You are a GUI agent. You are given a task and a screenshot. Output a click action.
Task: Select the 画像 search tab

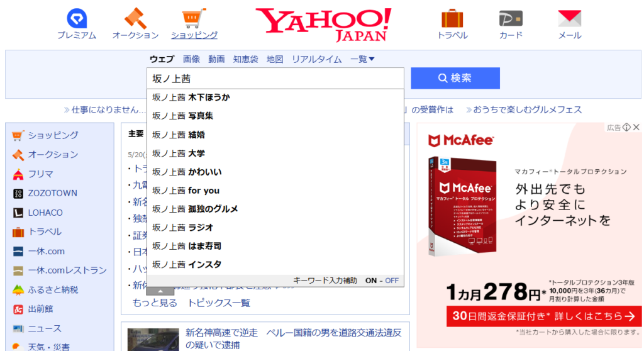(x=191, y=59)
